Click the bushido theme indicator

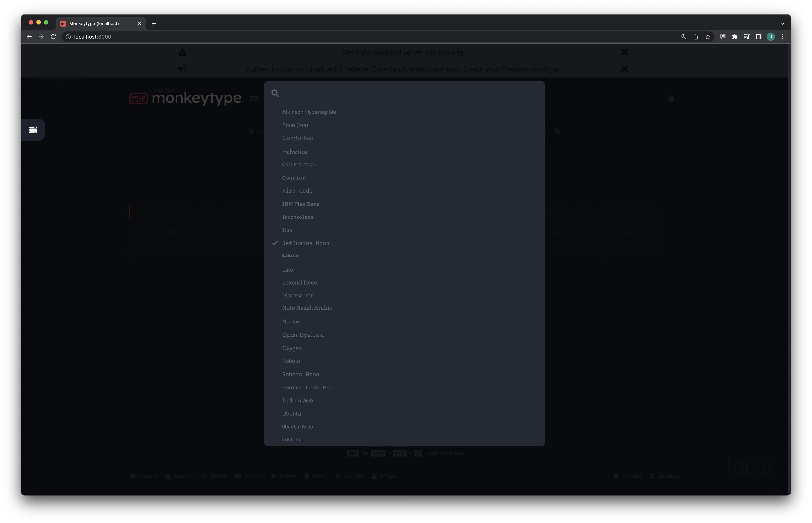pyautogui.click(x=627, y=476)
